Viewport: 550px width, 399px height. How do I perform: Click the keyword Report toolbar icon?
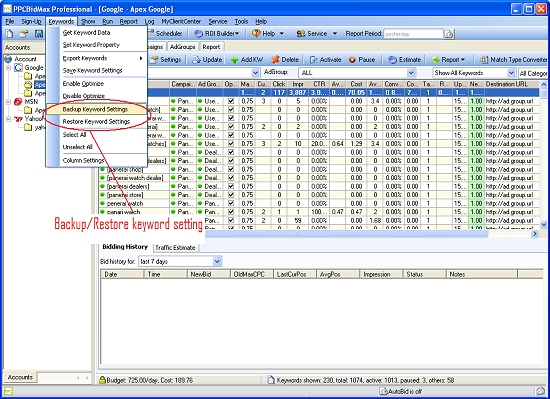436,60
